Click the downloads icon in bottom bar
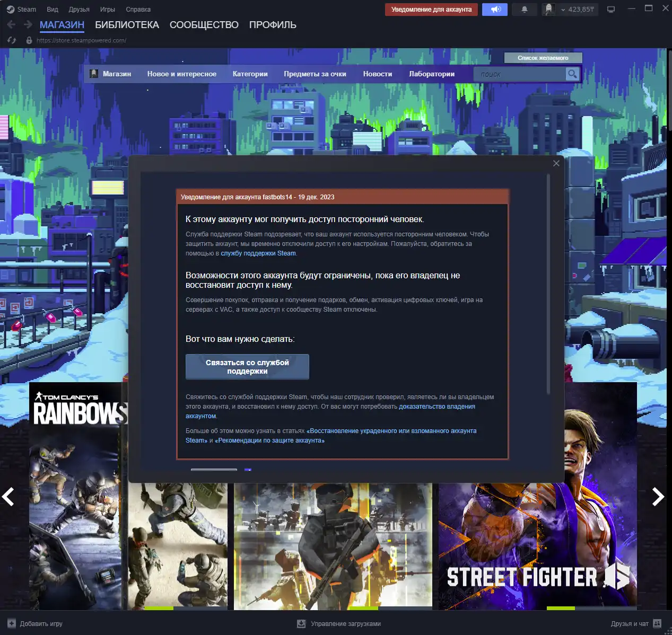This screenshot has width=672, height=635. 301,624
